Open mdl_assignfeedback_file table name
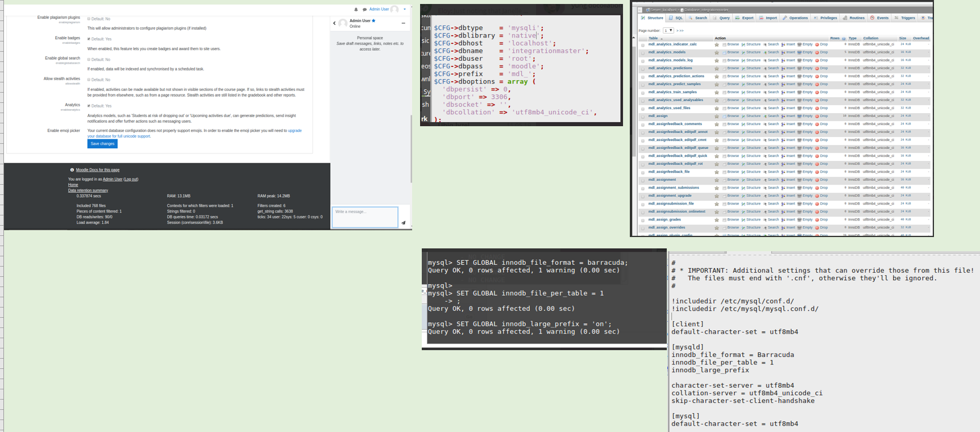 click(x=668, y=172)
